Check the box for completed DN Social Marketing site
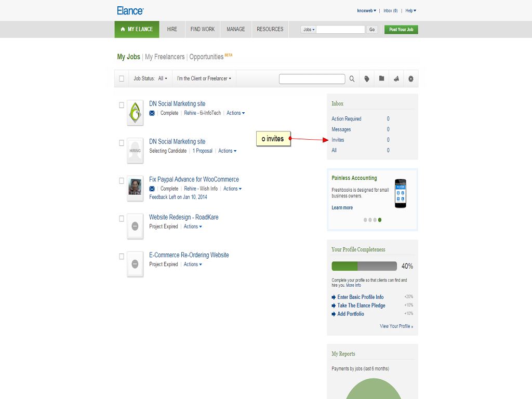This screenshot has height=399, width=532. coord(122,105)
